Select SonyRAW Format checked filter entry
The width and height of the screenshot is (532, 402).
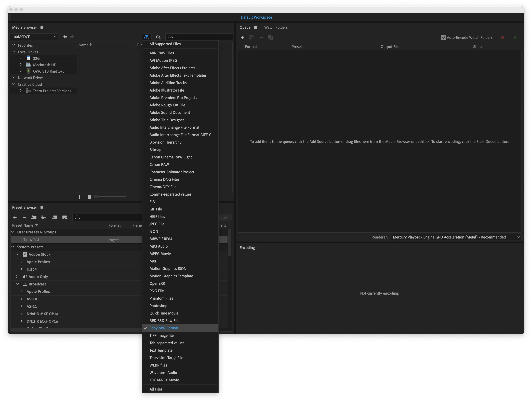[x=164, y=328]
